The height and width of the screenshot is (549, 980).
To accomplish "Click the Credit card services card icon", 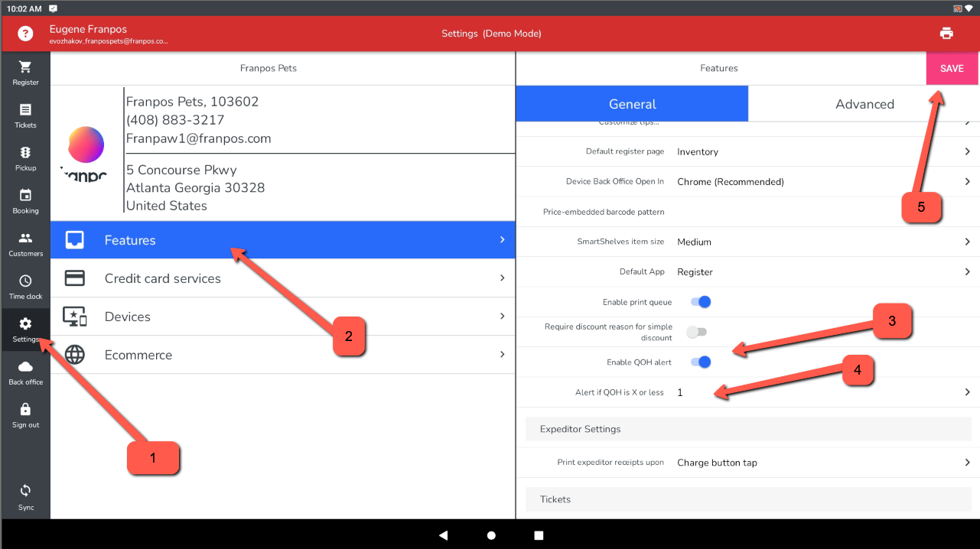I will pyautogui.click(x=75, y=278).
